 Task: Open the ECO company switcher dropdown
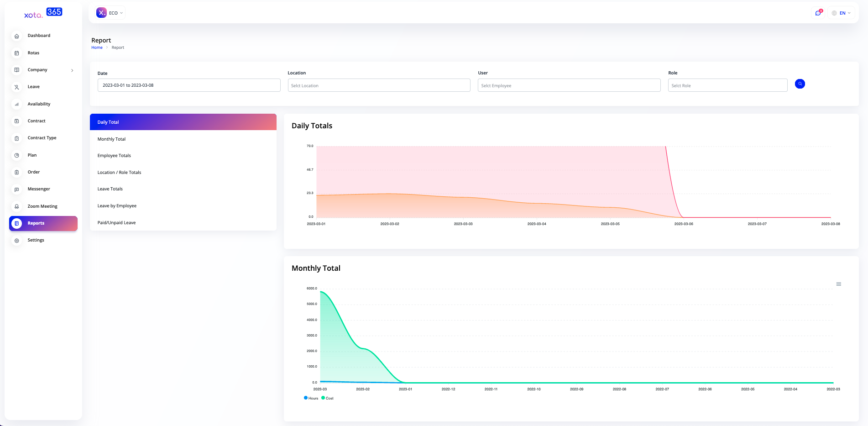(x=110, y=13)
